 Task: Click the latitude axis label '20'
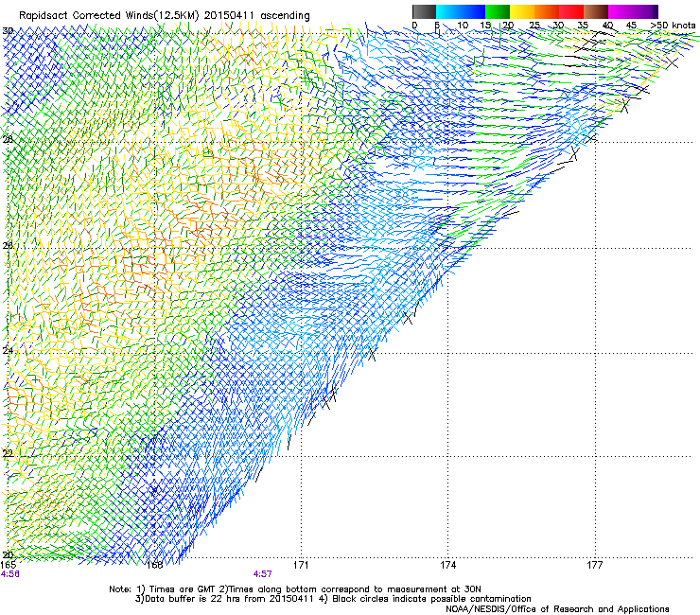coord(8,554)
